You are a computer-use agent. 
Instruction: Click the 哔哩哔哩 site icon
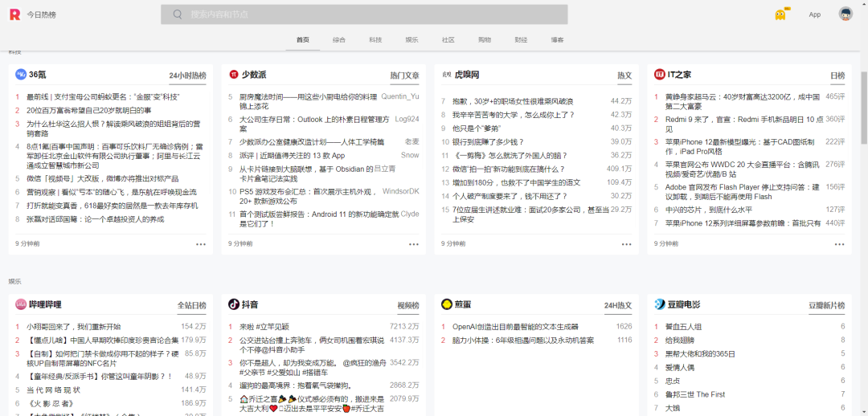point(21,304)
